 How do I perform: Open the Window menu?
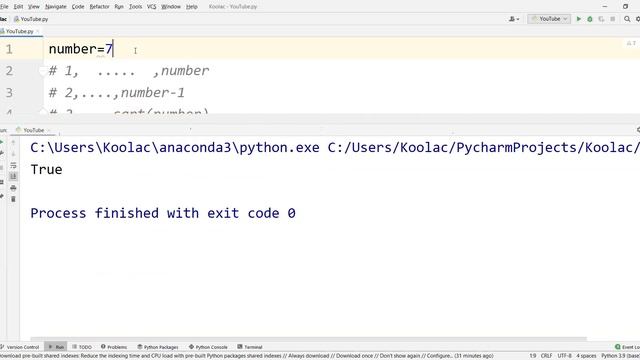171,7
